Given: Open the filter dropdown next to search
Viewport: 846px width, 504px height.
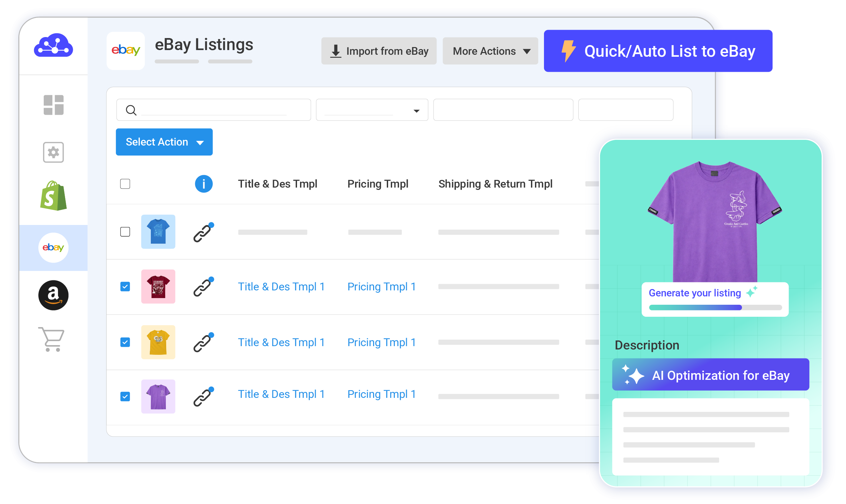Looking at the screenshot, I should click(x=372, y=110).
